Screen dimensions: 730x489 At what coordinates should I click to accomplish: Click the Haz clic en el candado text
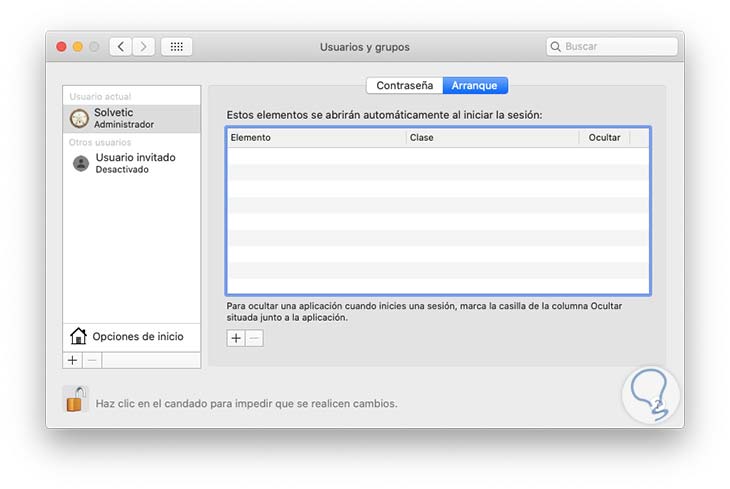(246, 404)
